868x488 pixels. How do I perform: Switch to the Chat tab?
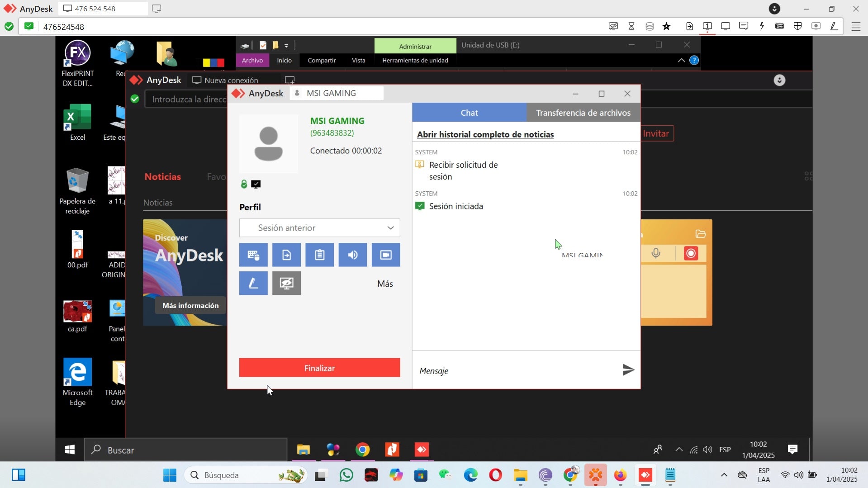click(469, 113)
